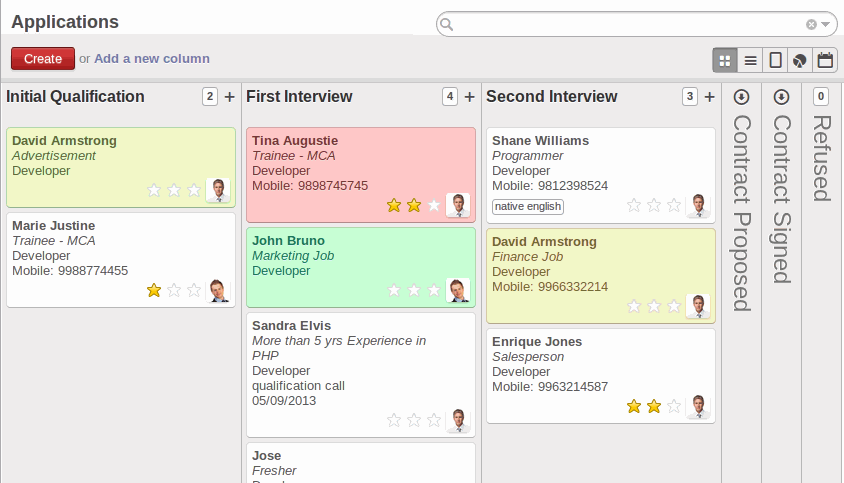
Task: Click avatar on Marie Justine card
Action: coord(218,291)
